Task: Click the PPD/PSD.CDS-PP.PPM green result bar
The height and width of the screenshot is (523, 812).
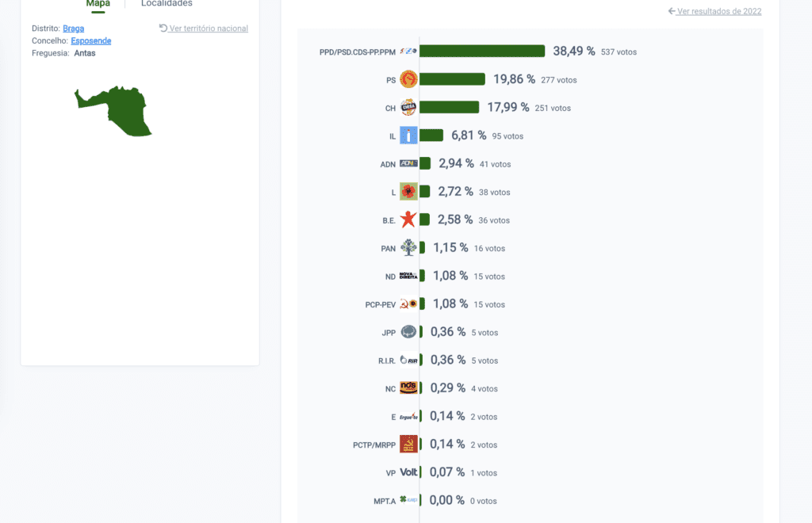Action: click(x=482, y=51)
